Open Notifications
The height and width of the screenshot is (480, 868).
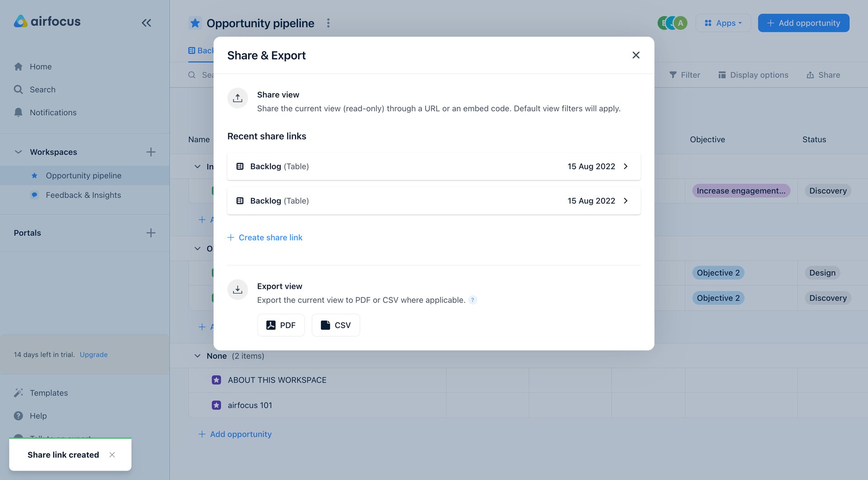(52, 112)
